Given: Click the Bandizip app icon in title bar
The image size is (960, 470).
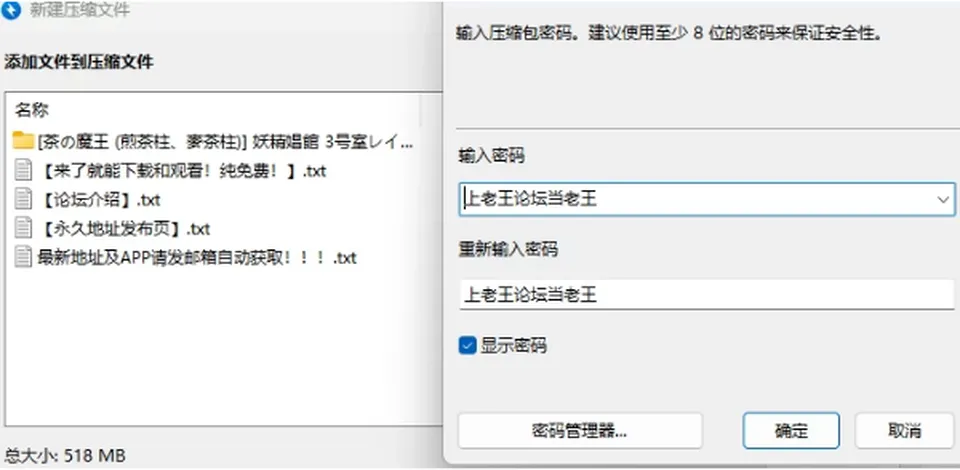Looking at the screenshot, I should point(11,10).
